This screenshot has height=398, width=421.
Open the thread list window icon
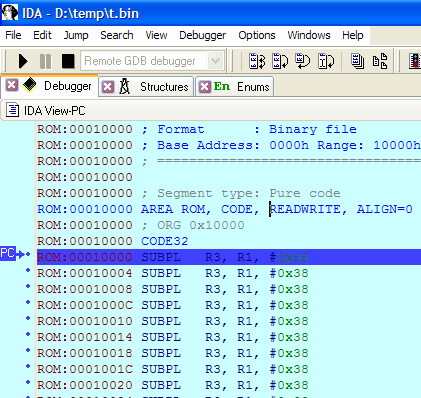click(x=357, y=61)
